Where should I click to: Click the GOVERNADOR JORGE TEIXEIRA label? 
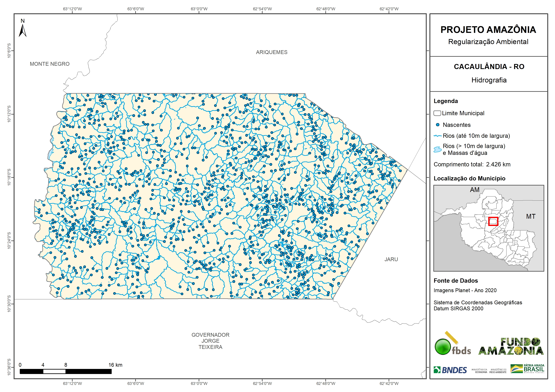(x=210, y=341)
